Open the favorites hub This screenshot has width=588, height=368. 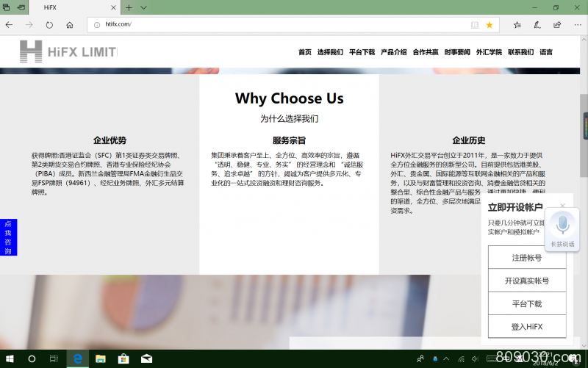click(517, 25)
